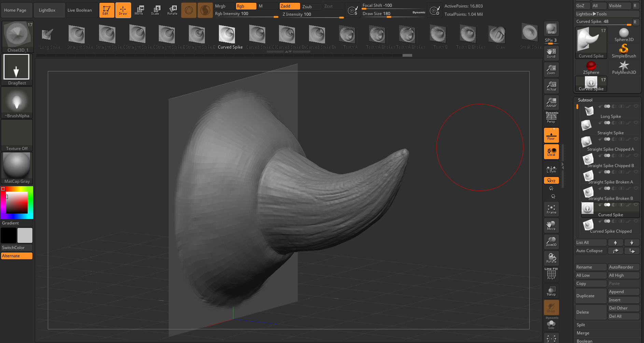The height and width of the screenshot is (343, 644).
Task: Open the Home Page tab
Action: click(x=15, y=10)
